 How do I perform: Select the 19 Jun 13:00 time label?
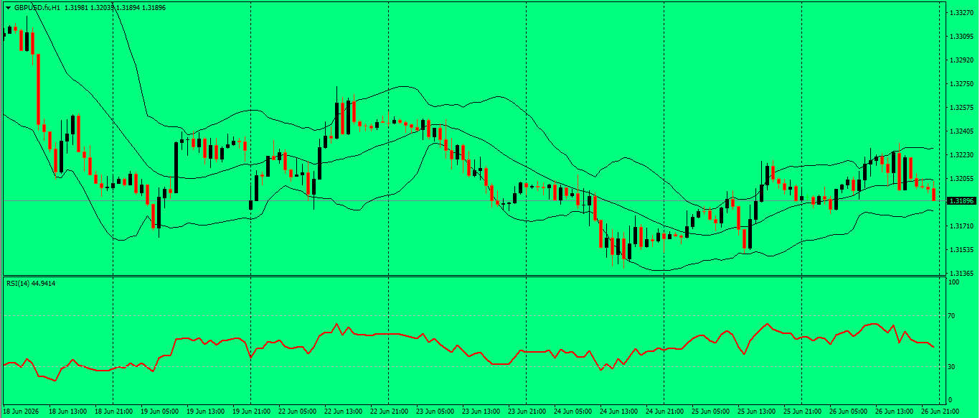point(205,412)
